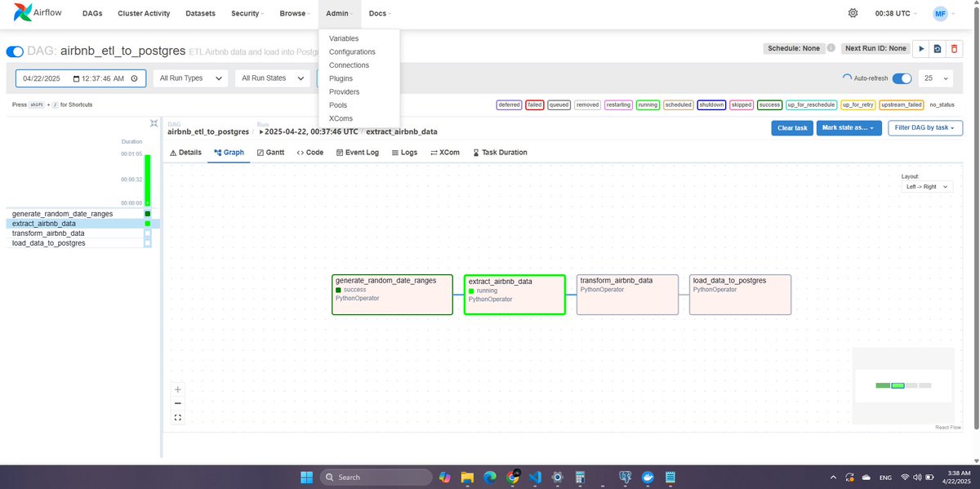Click the reparse DAG refresh icon
Image resolution: width=980 pixels, height=489 pixels.
pyautogui.click(x=937, y=49)
